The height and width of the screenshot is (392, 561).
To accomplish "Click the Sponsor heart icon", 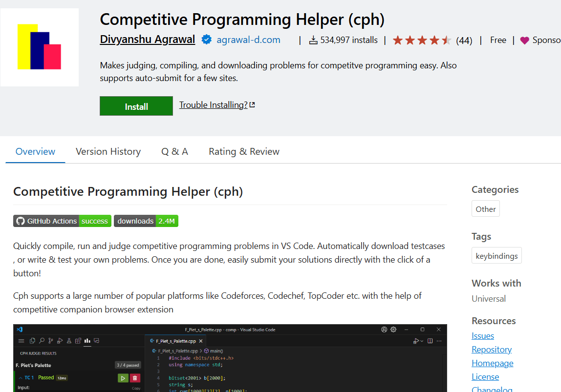I will [x=524, y=41].
